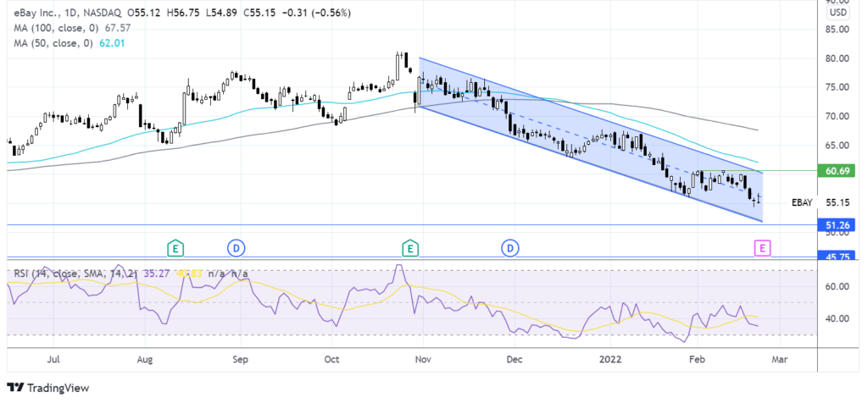Click the Feb label on time axis
This screenshot has height=403, width=868.
point(697,359)
